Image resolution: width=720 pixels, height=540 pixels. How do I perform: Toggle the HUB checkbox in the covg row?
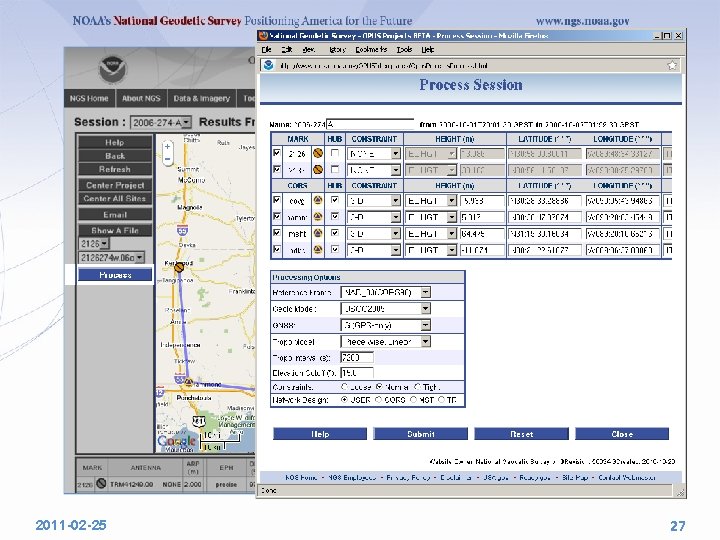pos(335,200)
